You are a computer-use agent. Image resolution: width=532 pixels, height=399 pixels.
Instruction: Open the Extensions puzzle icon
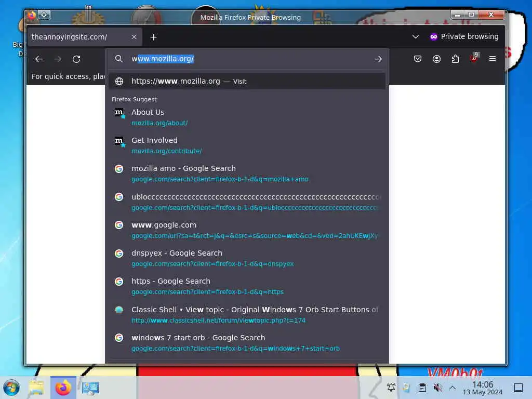coord(455,59)
